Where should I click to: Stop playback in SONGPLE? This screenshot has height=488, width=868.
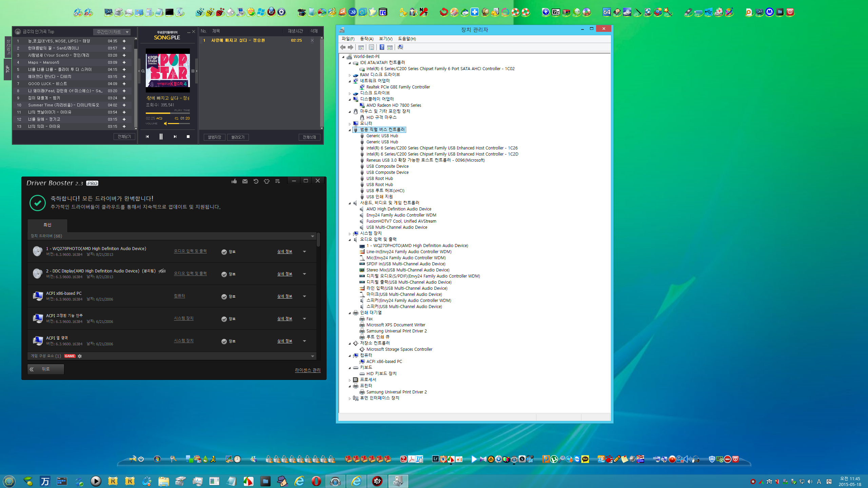coord(188,137)
